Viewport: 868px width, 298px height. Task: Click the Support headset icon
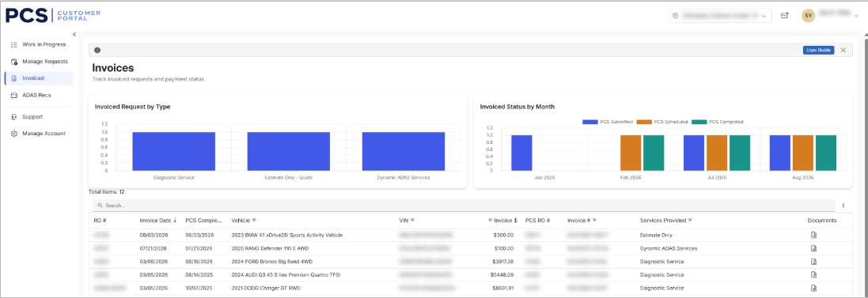14,117
